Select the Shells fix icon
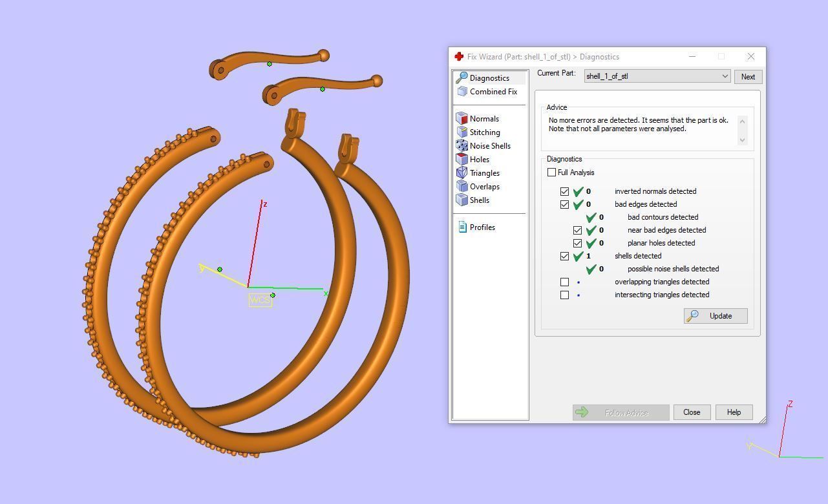The height and width of the screenshot is (504, 828). [462, 200]
